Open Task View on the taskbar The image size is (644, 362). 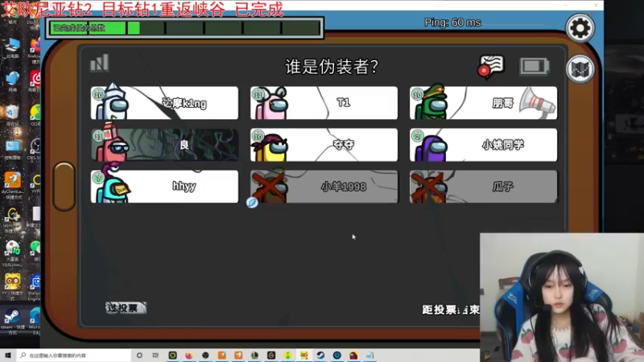pos(155,356)
